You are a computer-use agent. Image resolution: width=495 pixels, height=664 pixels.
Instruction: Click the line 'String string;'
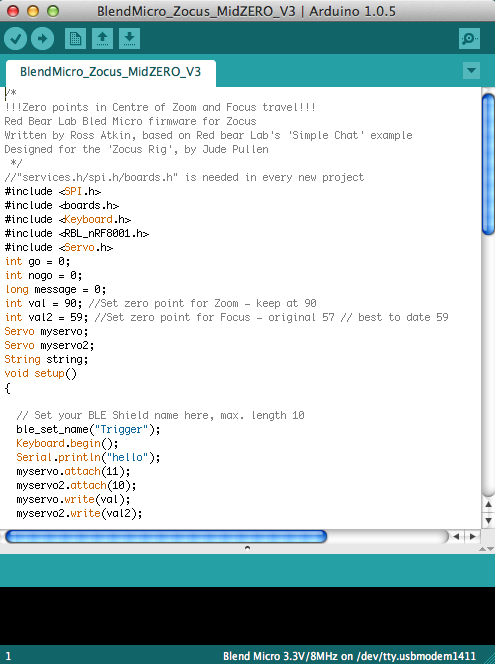(x=46, y=359)
